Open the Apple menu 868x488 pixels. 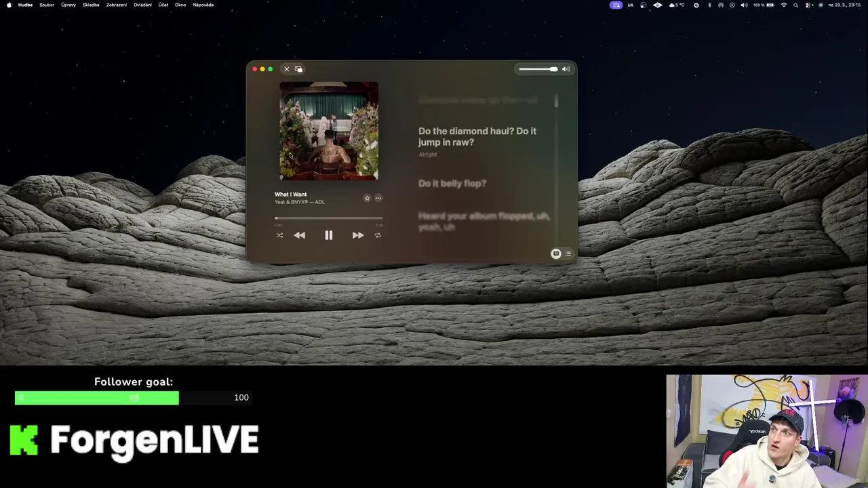(9, 5)
